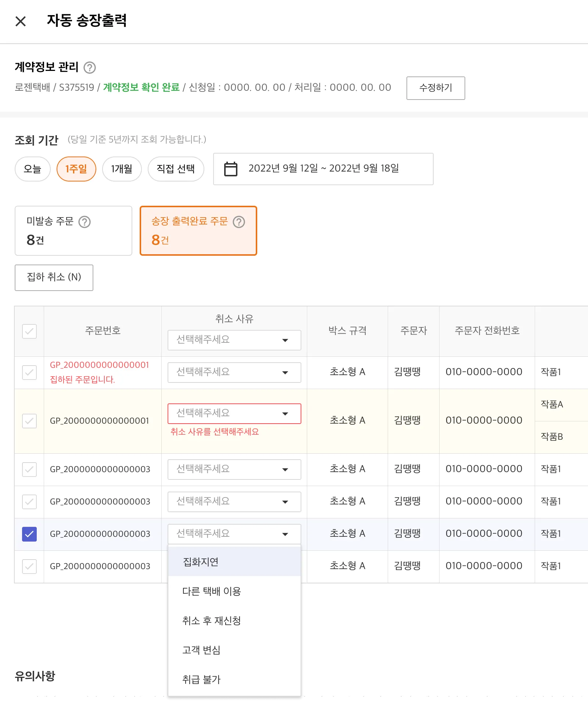588x701 pixels.
Task: Select 고객 변심 from the list
Action: [234, 650]
